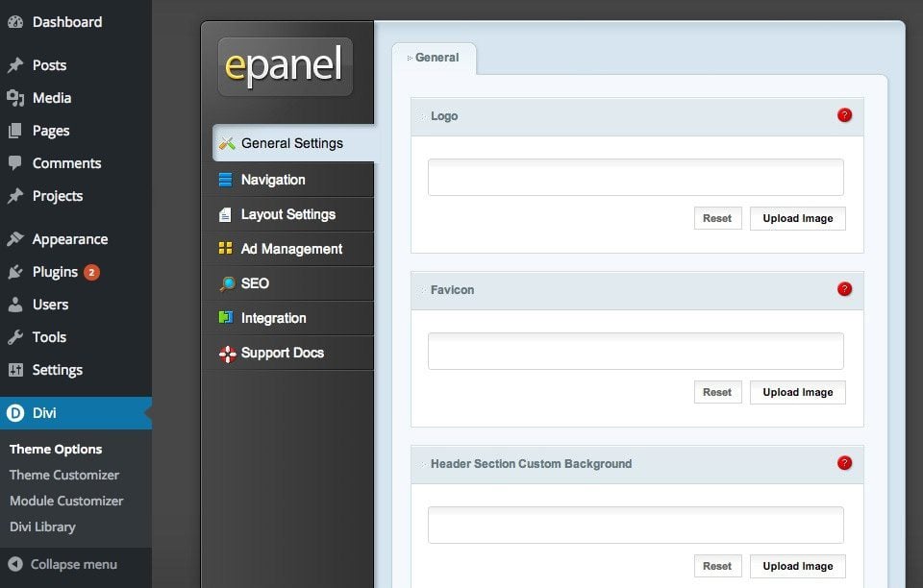Open the Navigation section
The height and width of the screenshot is (588, 923).
[288, 180]
